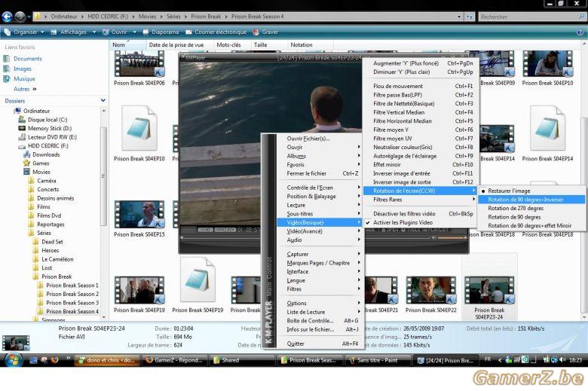Click the address bar refresh button
The height and width of the screenshot is (391, 588).
469,17
